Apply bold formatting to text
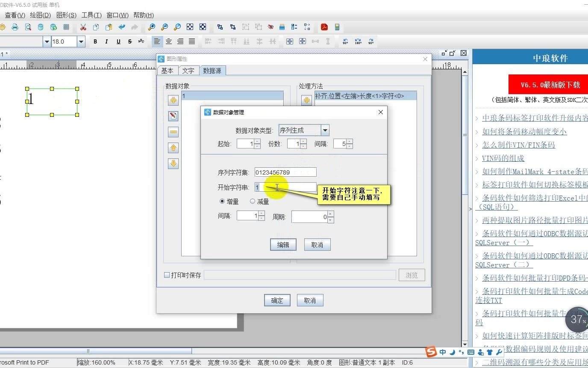 coord(95,42)
